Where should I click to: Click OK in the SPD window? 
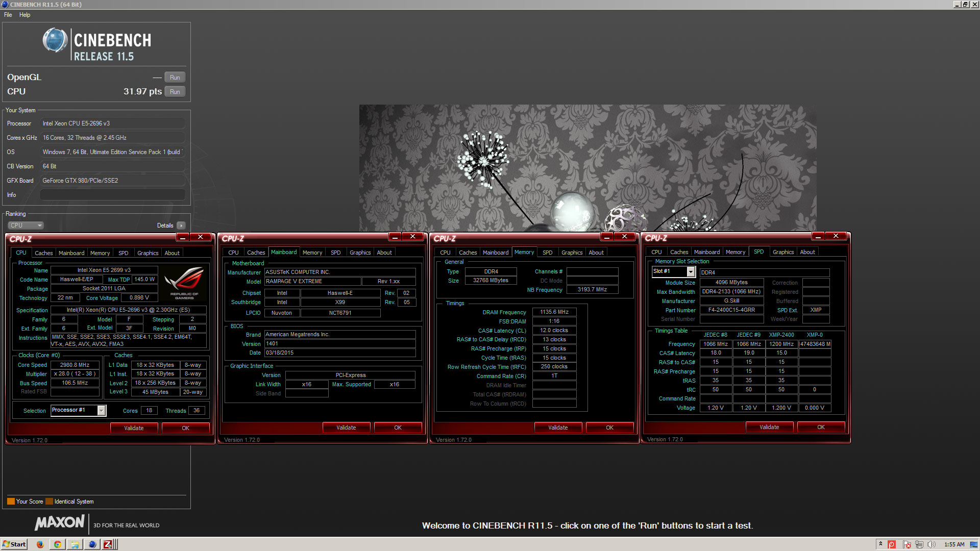click(x=821, y=427)
